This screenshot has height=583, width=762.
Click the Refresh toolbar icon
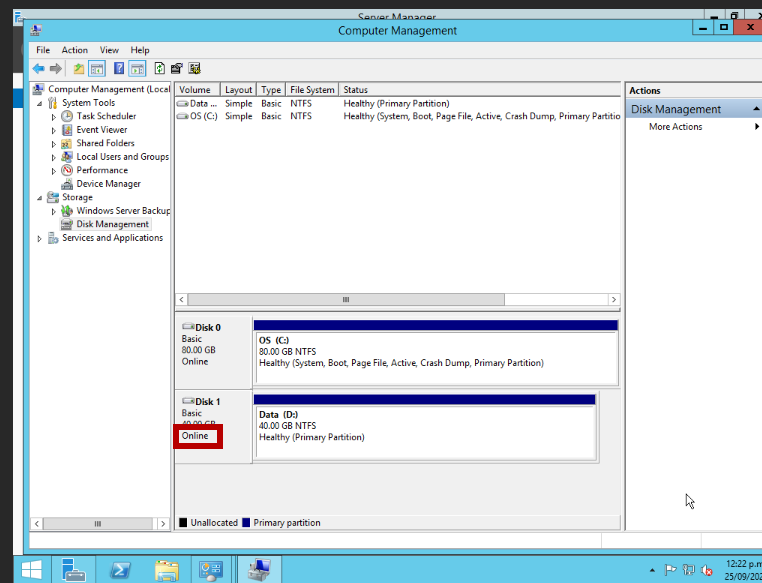pyautogui.click(x=159, y=69)
